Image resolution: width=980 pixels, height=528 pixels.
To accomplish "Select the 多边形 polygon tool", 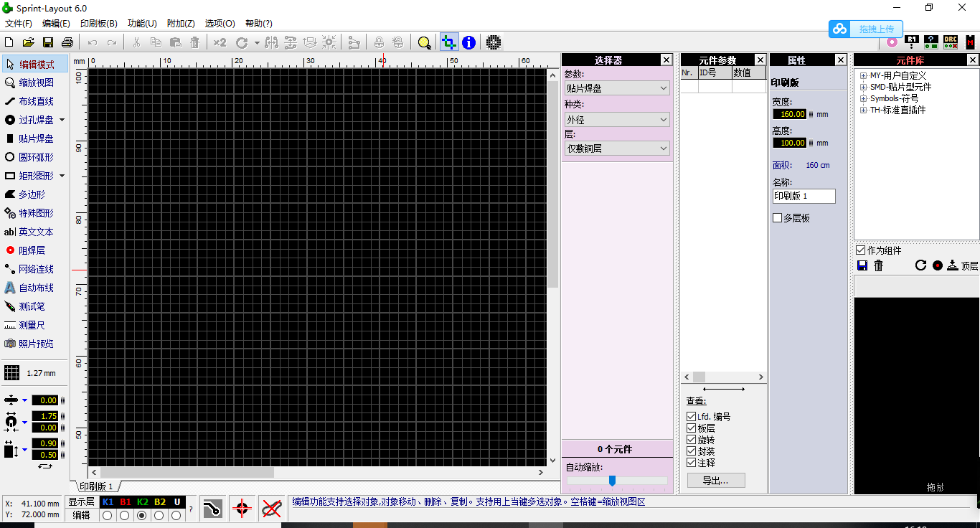I will 35,194.
